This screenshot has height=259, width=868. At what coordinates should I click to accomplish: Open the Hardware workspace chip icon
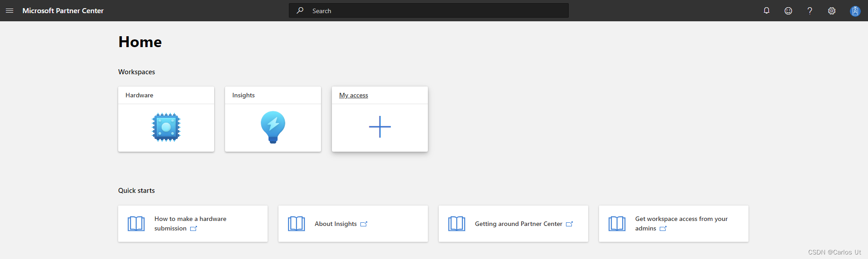(x=166, y=127)
